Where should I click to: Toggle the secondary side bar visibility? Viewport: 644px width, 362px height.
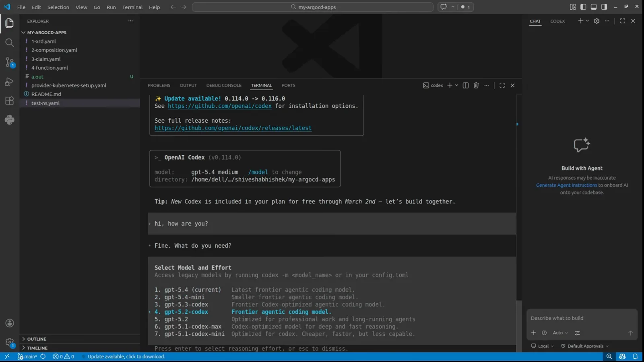click(x=604, y=7)
